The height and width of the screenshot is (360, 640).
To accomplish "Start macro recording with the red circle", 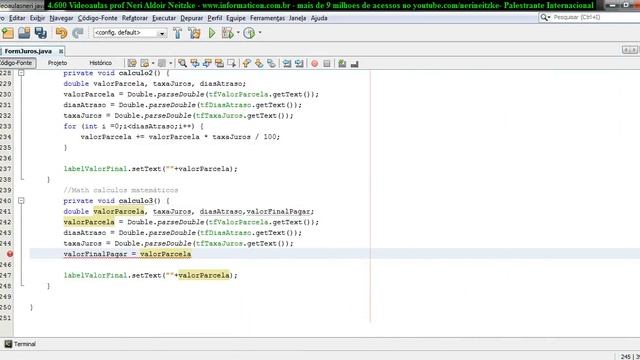I will [315, 64].
